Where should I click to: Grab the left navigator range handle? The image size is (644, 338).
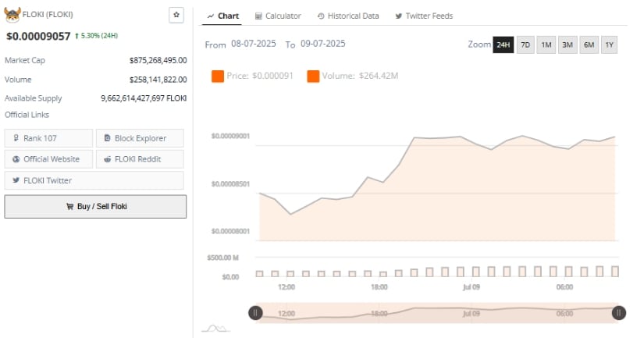(255, 313)
